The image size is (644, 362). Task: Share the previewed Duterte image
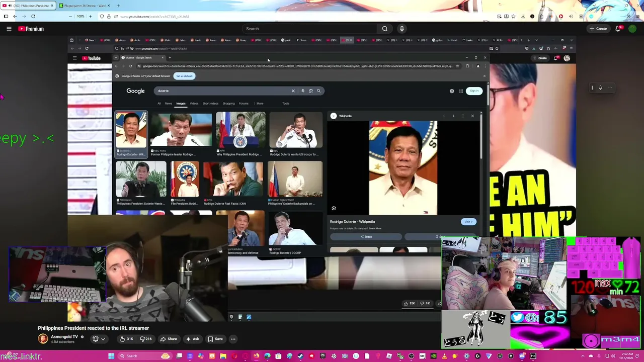pos(366,237)
